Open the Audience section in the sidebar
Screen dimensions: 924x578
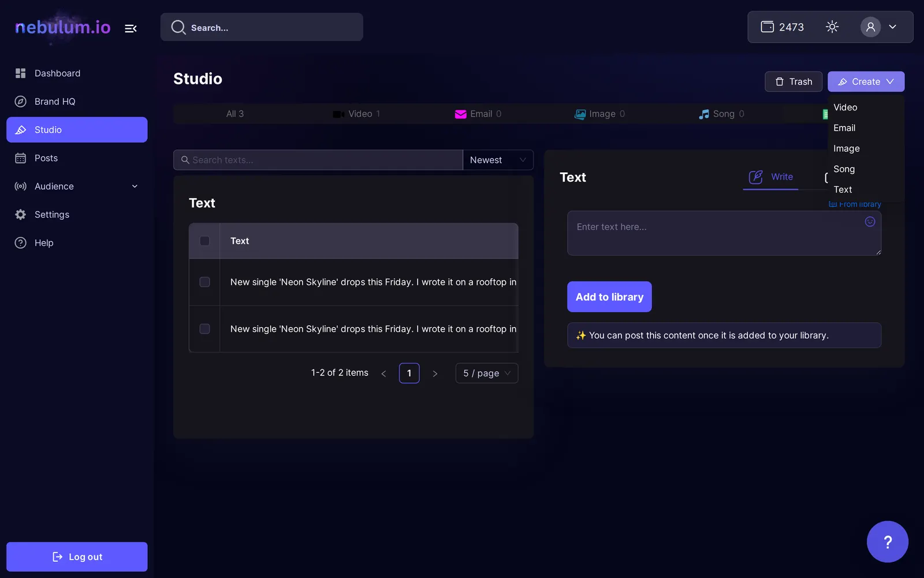(x=77, y=186)
